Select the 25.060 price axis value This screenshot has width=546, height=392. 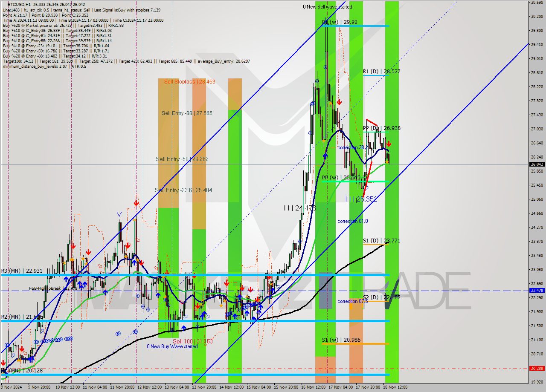[536, 199]
